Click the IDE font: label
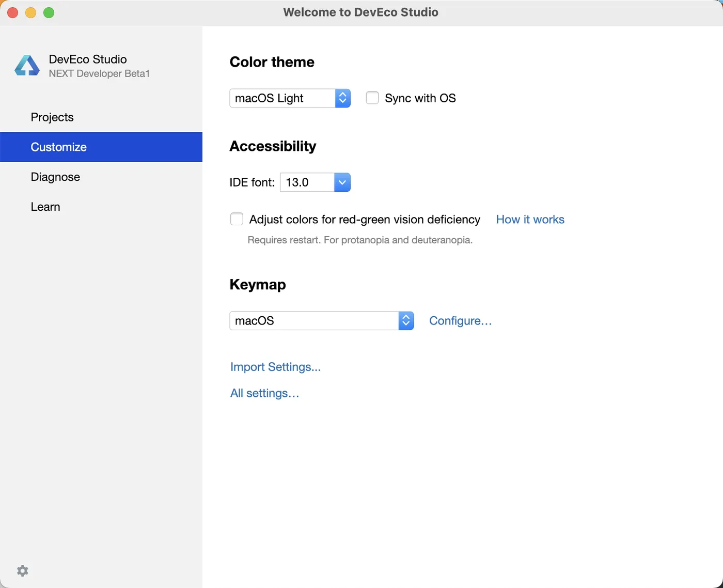The width and height of the screenshot is (723, 588). pyautogui.click(x=252, y=182)
